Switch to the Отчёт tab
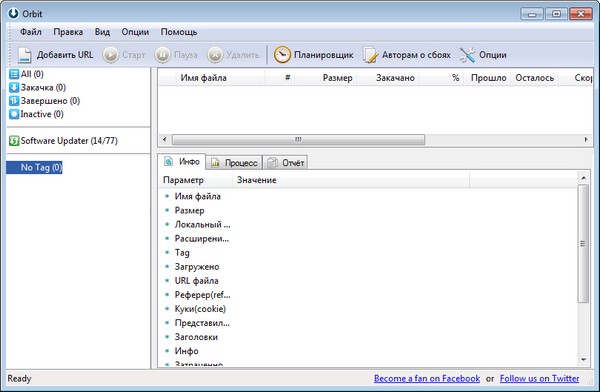Image resolution: width=600 pixels, height=392 pixels. [285, 163]
